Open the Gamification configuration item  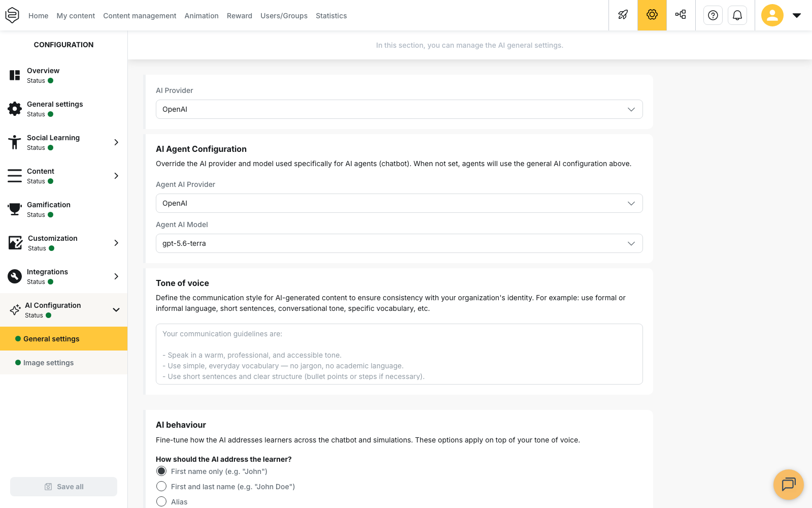click(63, 209)
